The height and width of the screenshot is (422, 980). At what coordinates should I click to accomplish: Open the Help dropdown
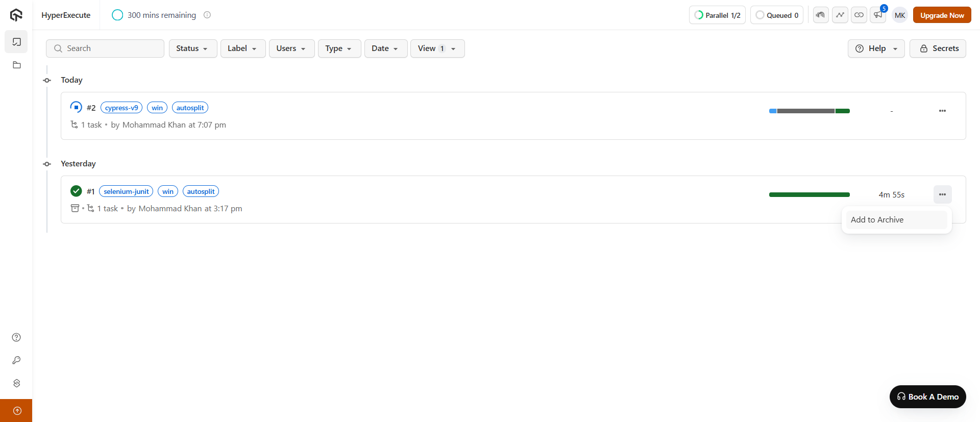tap(876, 48)
